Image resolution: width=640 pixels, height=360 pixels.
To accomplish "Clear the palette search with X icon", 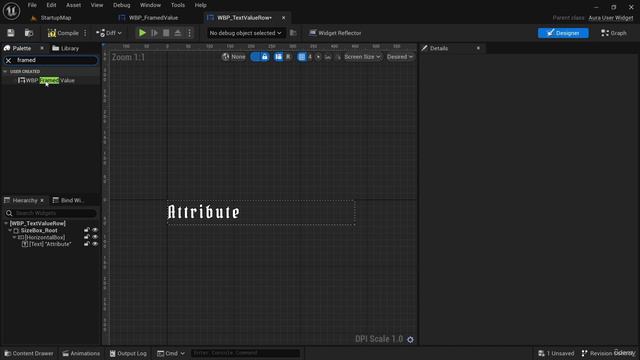I will [x=9, y=60].
